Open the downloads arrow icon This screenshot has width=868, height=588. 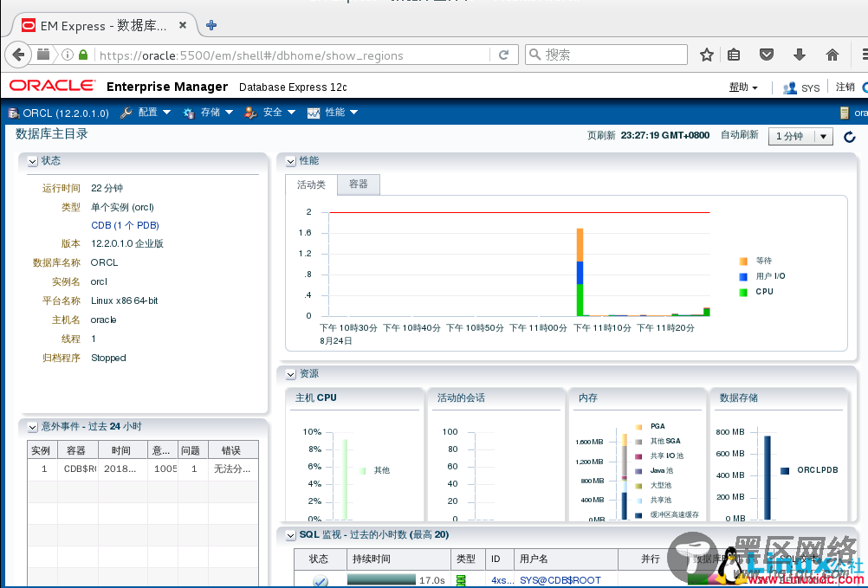[799, 55]
